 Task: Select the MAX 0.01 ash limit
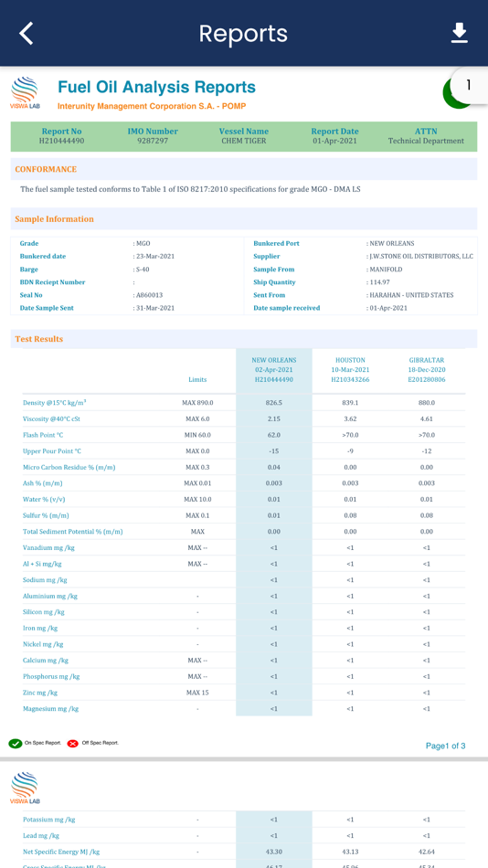(197, 483)
